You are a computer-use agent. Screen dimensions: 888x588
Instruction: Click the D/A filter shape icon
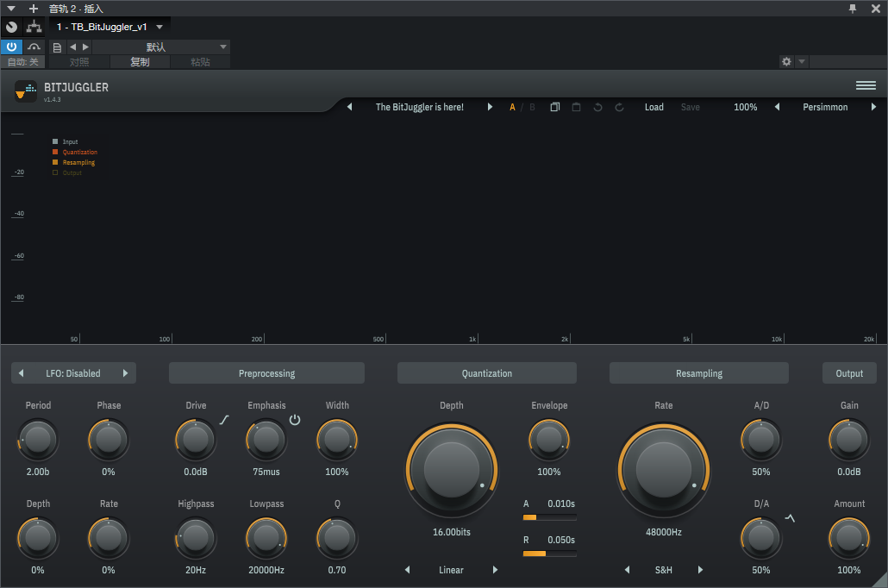click(790, 518)
